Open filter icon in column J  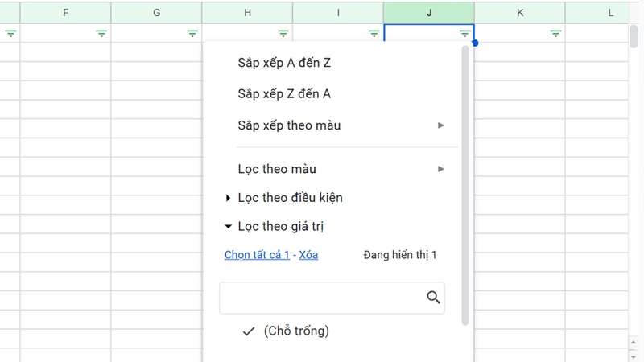pyautogui.click(x=464, y=34)
